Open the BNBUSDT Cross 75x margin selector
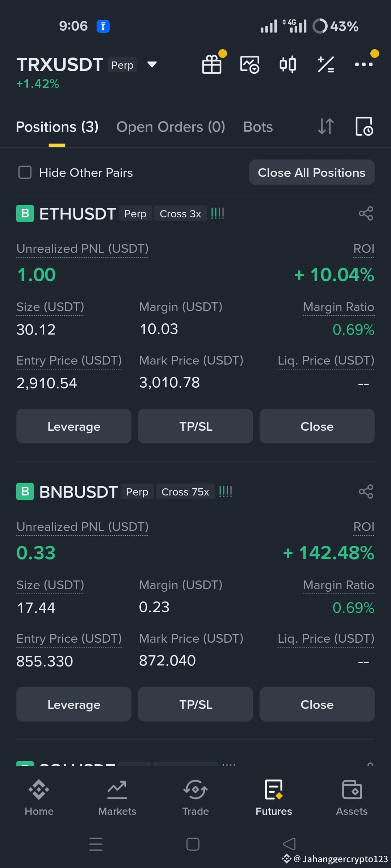 click(185, 492)
